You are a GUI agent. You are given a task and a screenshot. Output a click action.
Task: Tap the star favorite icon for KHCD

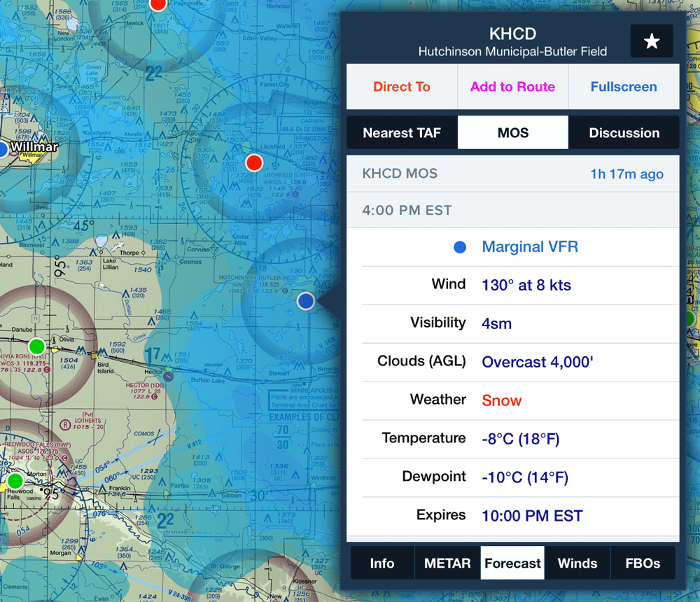tap(651, 41)
